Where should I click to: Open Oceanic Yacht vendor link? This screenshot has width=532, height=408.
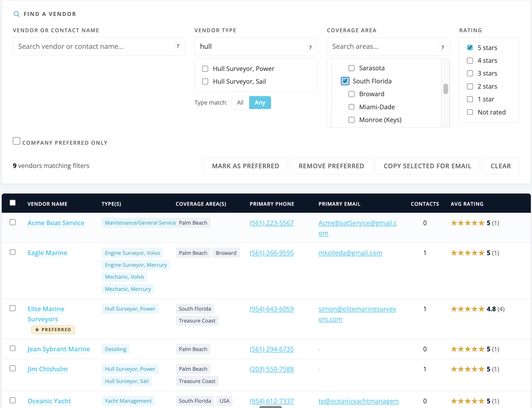tap(49, 401)
